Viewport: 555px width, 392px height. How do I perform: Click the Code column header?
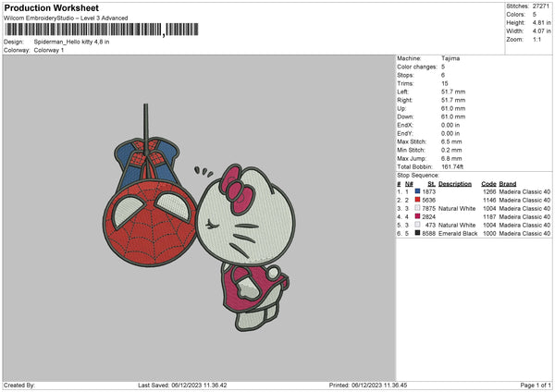coord(488,183)
